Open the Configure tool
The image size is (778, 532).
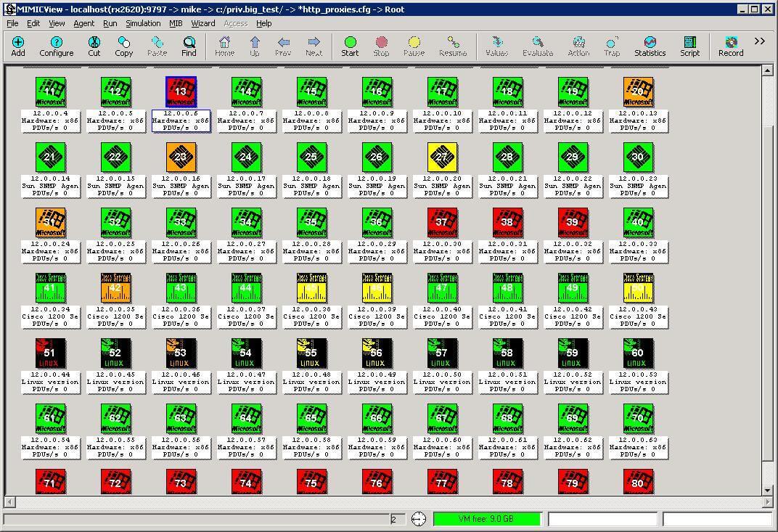56,46
